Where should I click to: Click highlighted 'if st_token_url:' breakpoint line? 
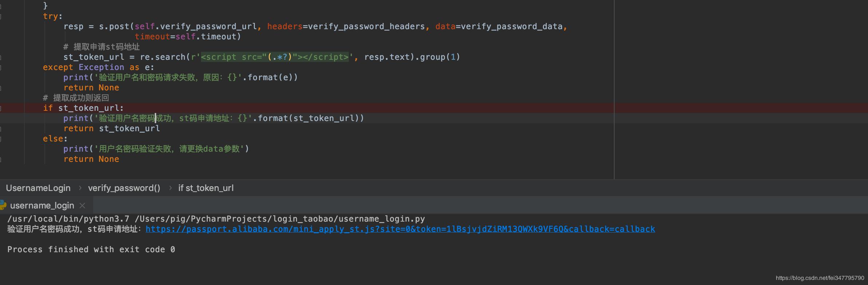[x=83, y=108]
